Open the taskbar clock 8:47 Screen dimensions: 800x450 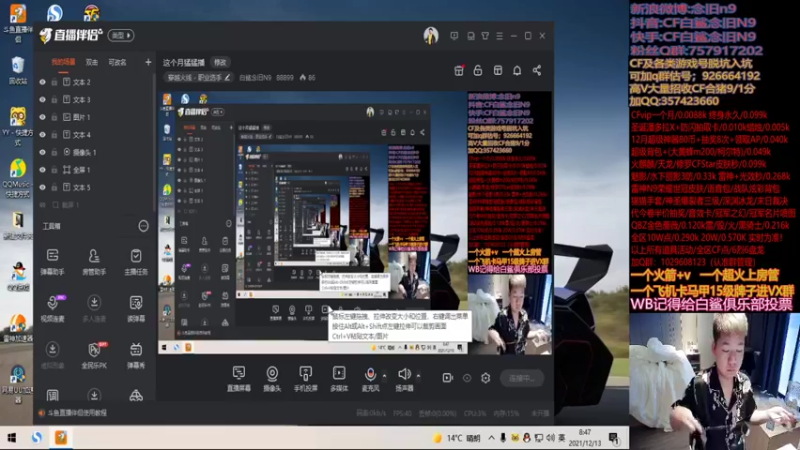click(x=585, y=438)
